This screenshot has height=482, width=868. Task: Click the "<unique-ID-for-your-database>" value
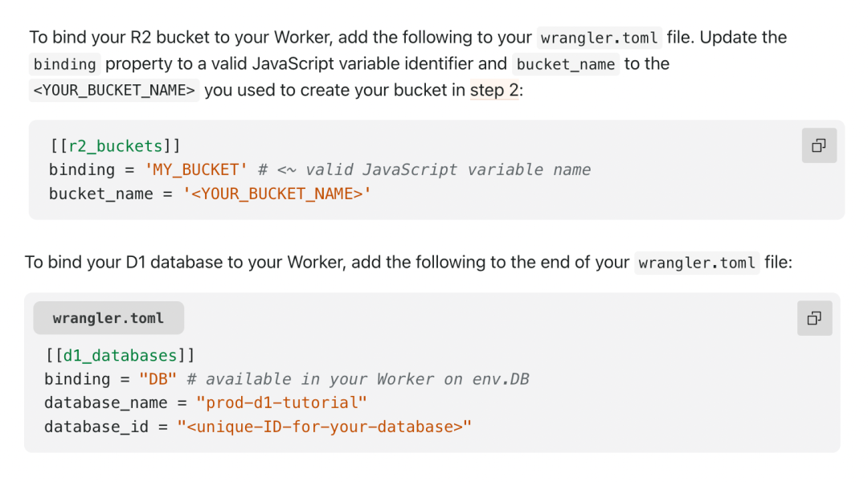pos(325,427)
